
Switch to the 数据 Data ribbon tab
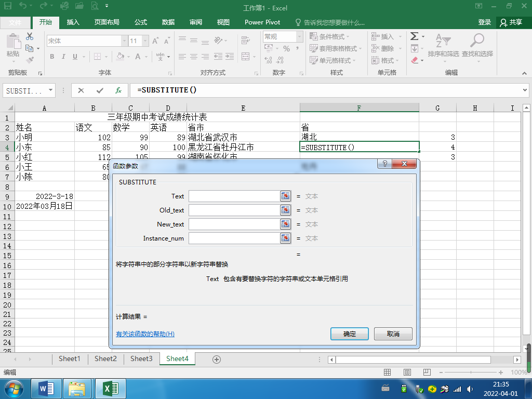tap(168, 22)
